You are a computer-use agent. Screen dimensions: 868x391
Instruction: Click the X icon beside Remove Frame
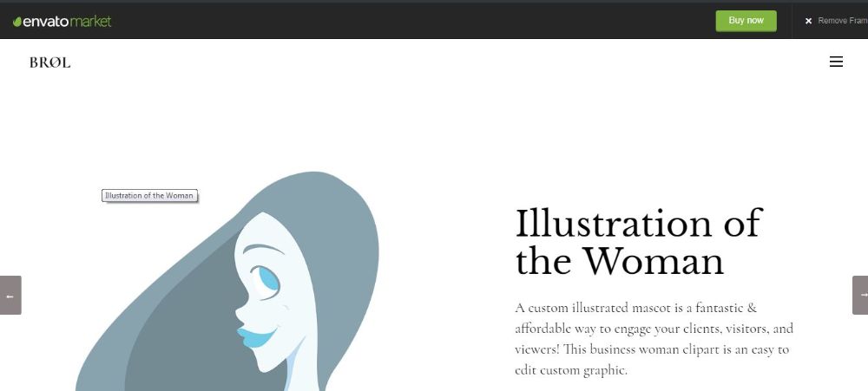pyautogui.click(x=808, y=21)
